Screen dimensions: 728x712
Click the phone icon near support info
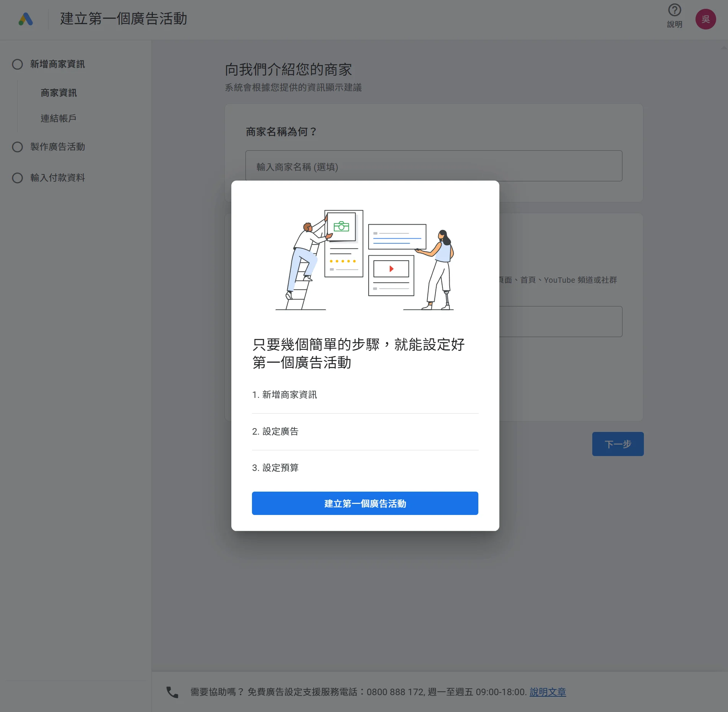(x=172, y=692)
